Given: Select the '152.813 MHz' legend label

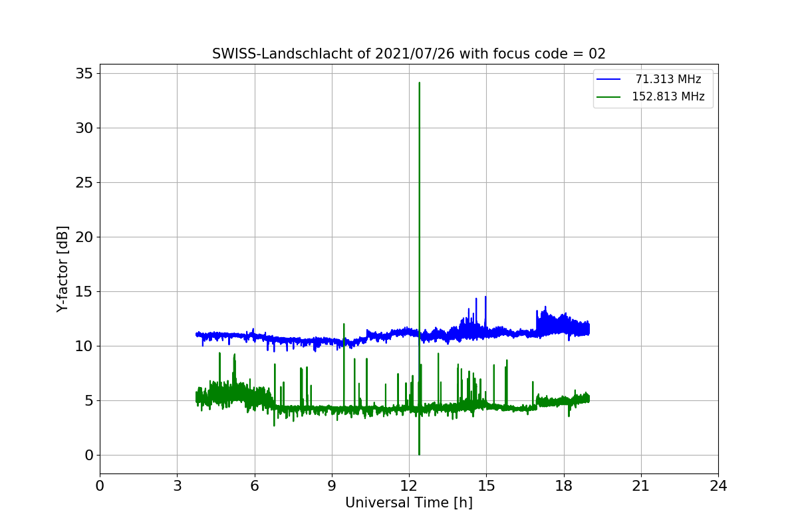Looking at the screenshot, I should [x=668, y=96].
